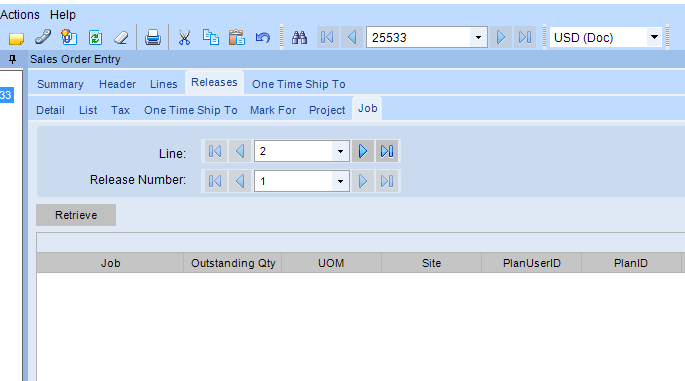
Task: Click the Copy icon
Action: [x=211, y=37]
